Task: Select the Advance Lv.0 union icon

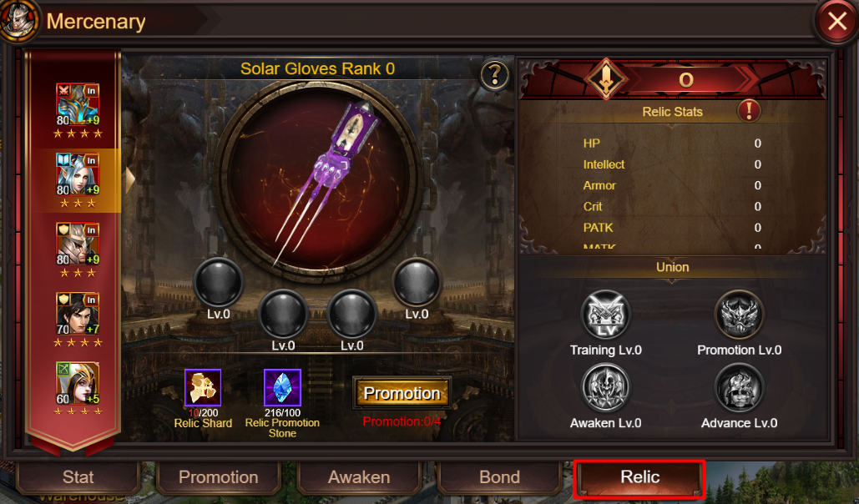Action: tap(739, 388)
